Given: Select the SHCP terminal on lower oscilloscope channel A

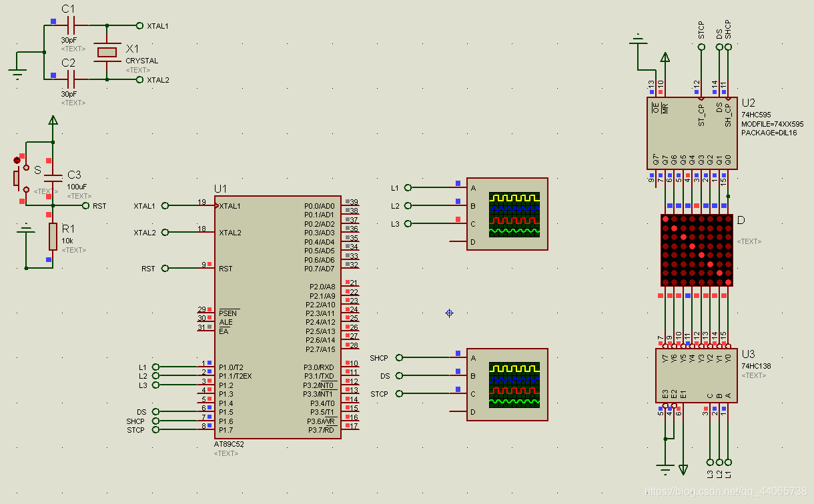Looking at the screenshot, I should (x=399, y=358).
